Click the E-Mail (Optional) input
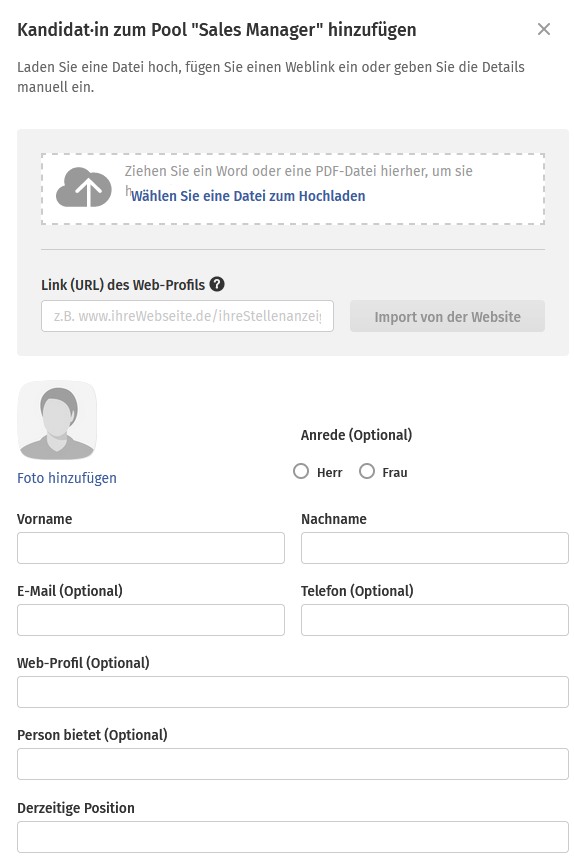The height and width of the screenshot is (858, 574). tap(151, 620)
